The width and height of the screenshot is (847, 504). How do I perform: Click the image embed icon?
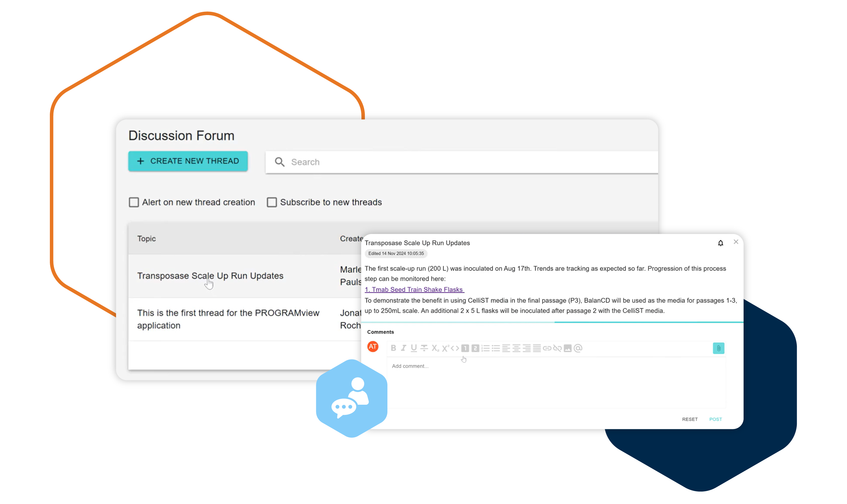(x=568, y=348)
